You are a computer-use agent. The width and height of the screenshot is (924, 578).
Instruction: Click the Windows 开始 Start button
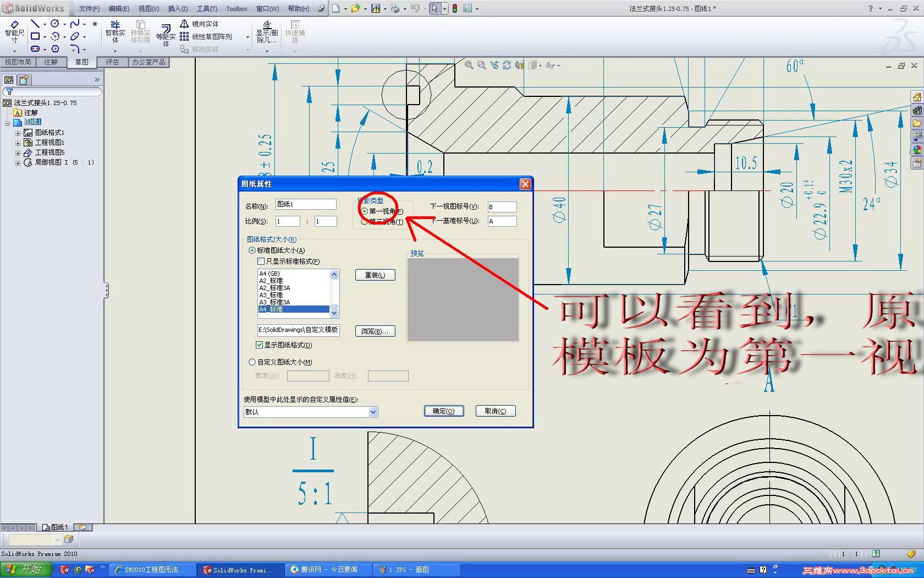click(26, 570)
